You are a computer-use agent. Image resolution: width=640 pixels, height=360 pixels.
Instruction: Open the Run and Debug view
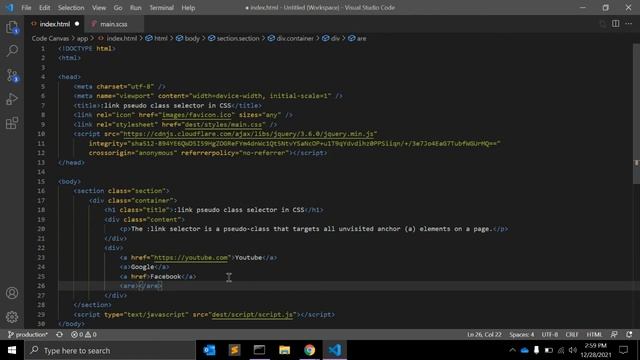(12, 99)
